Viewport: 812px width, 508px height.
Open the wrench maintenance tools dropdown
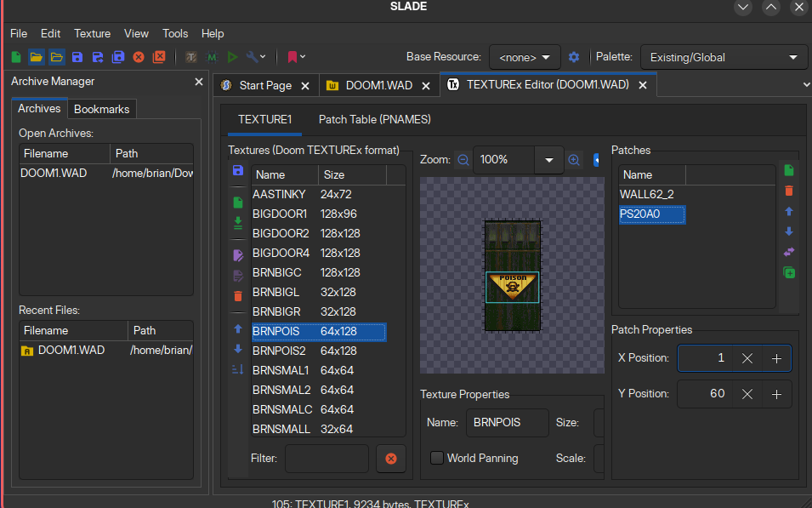[x=256, y=57]
